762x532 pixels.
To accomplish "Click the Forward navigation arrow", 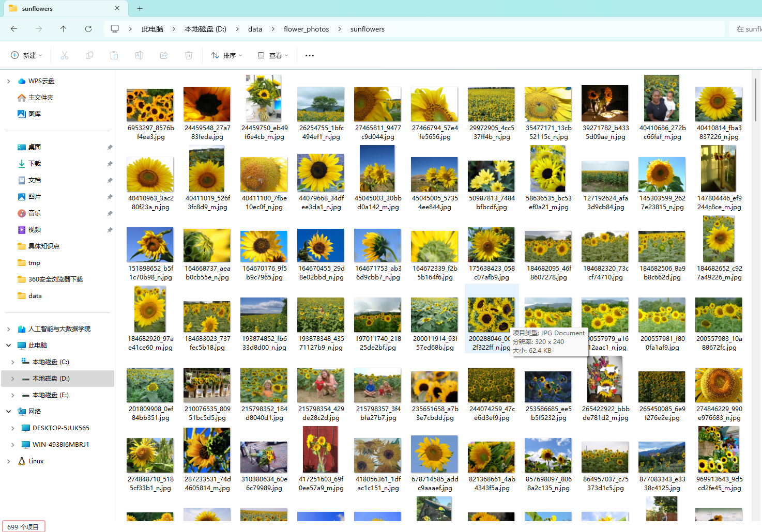I will pos(39,29).
